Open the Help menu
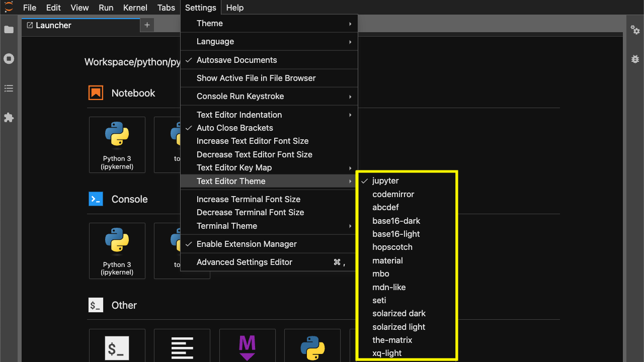Screen dimensions: 644x362 [x=235, y=8]
